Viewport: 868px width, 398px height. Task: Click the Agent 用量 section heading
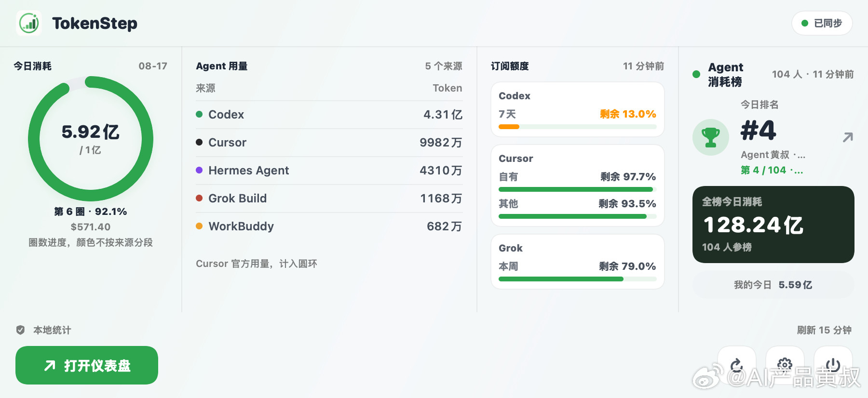[222, 66]
